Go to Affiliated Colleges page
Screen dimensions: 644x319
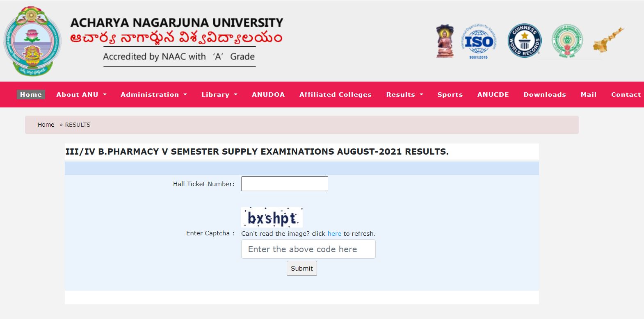[x=336, y=94]
